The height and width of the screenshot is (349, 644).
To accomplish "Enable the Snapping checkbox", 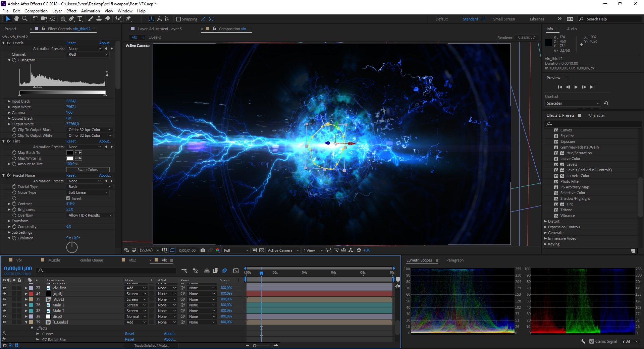I will (178, 19).
